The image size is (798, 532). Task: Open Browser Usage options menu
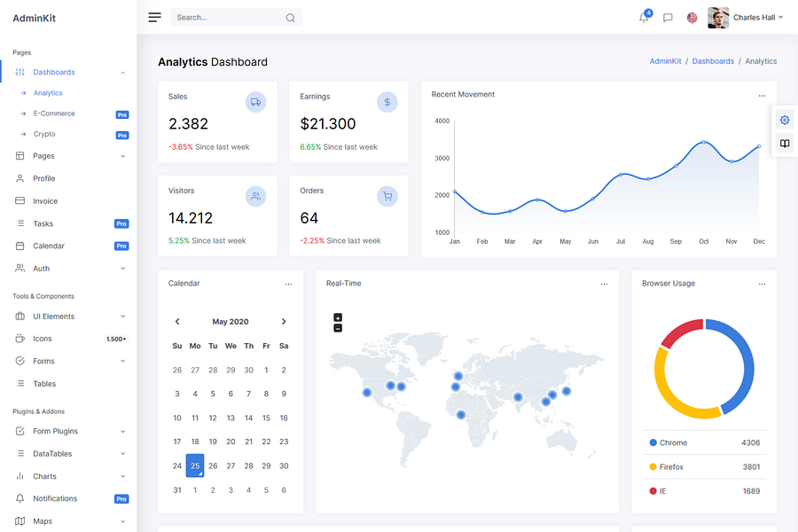762,284
